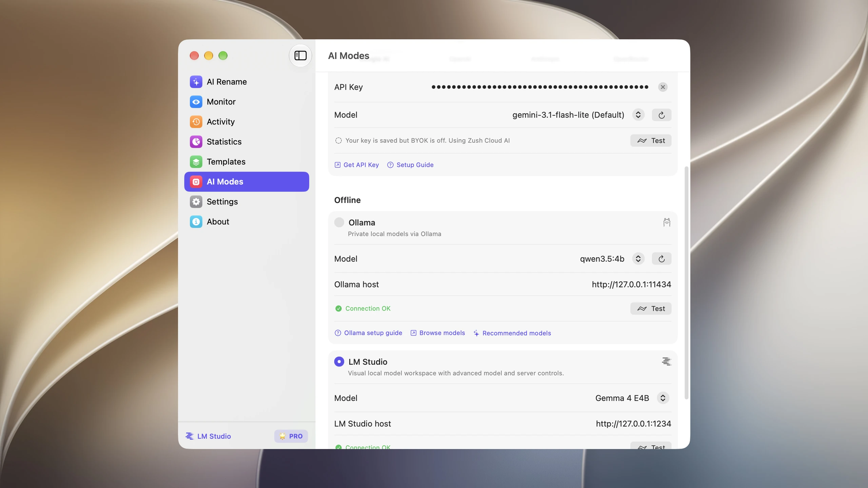Click the AI Rename sparkle icon
The image size is (868, 488).
click(196, 82)
